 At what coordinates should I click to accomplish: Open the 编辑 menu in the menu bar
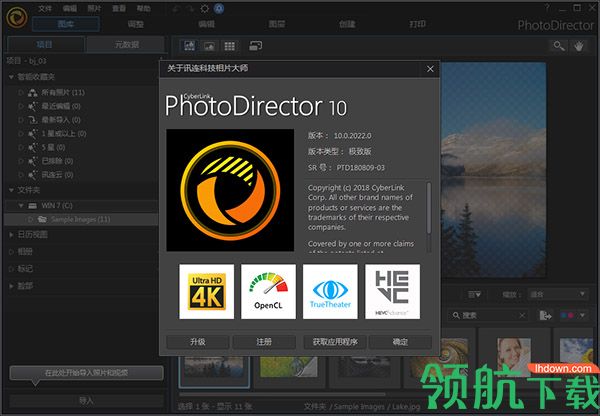coord(69,8)
